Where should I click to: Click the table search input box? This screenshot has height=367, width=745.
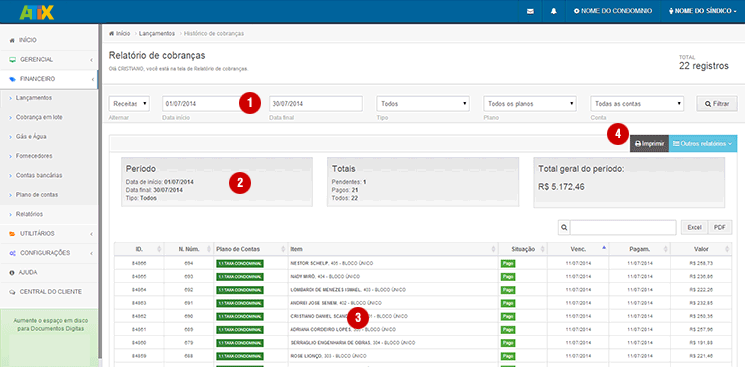click(623, 228)
